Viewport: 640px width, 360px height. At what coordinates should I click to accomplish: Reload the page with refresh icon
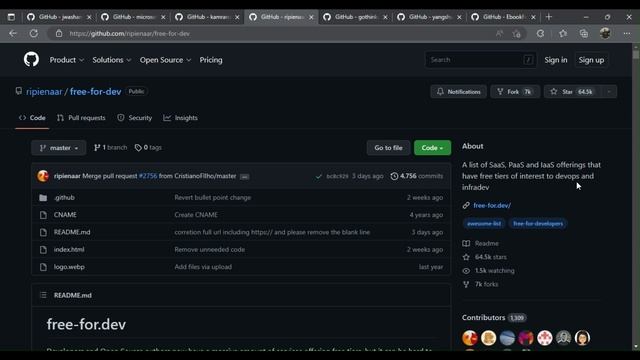(33, 33)
